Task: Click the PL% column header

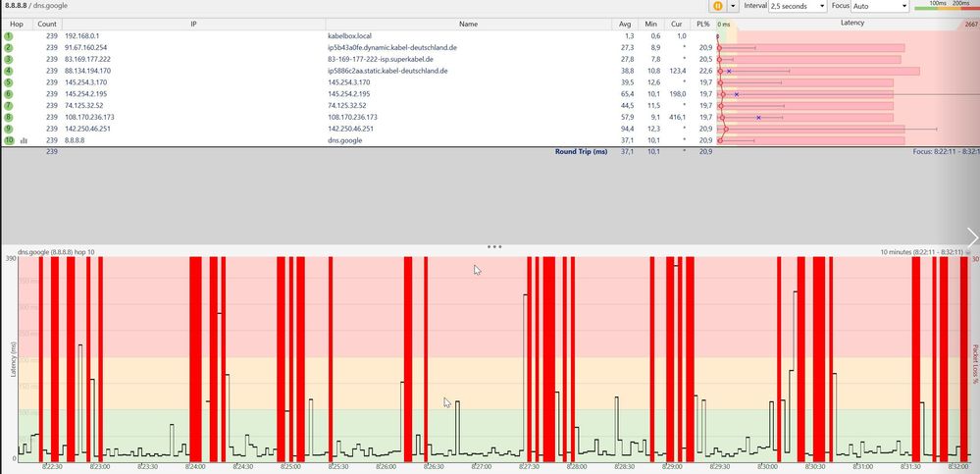Action: click(x=703, y=24)
